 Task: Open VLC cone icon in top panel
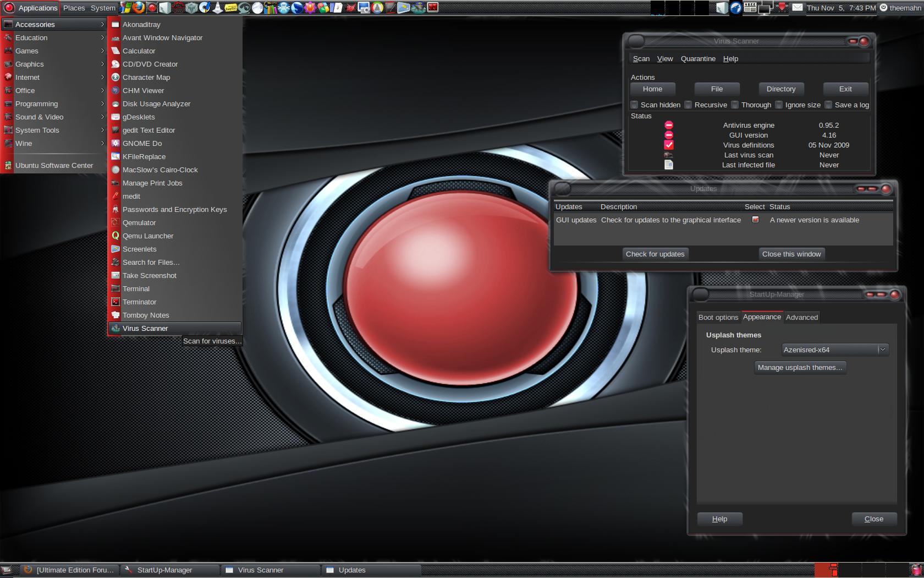tap(218, 8)
